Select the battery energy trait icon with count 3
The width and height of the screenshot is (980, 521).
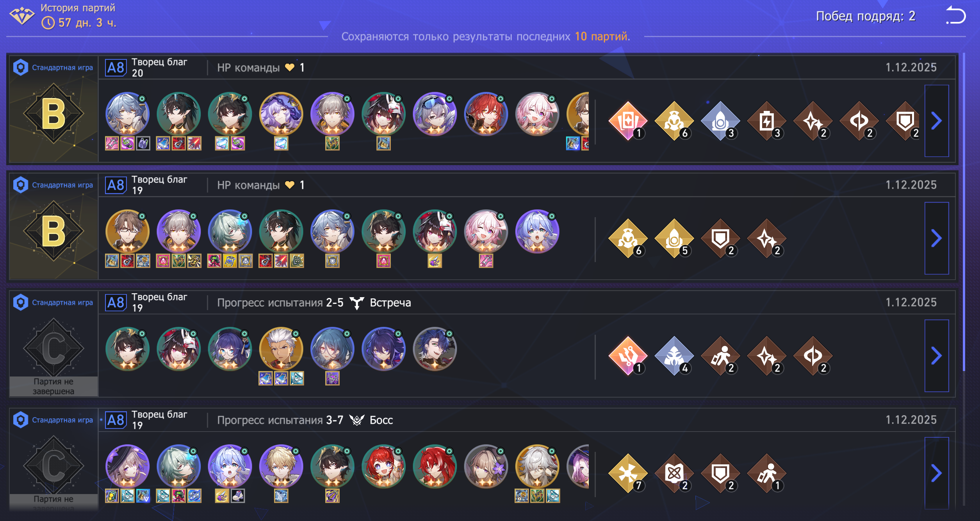click(x=766, y=121)
